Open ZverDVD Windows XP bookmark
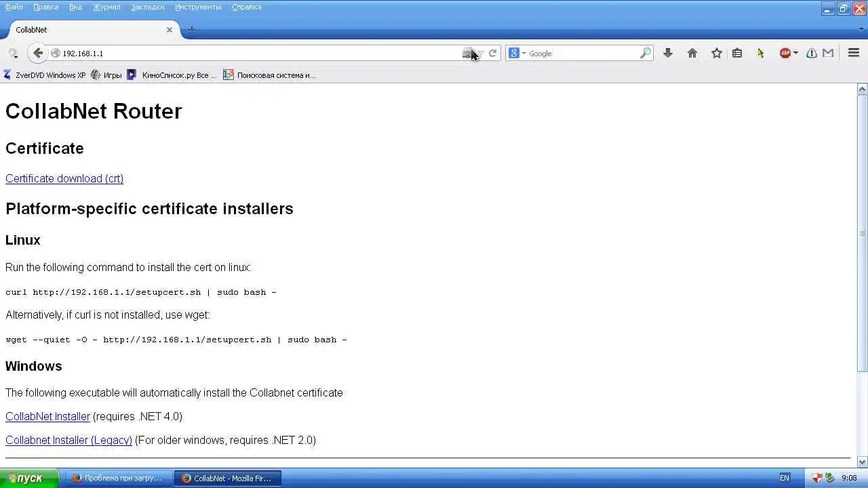This screenshot has width=868, height=488. pyautogui.click(x=45, y=75)
